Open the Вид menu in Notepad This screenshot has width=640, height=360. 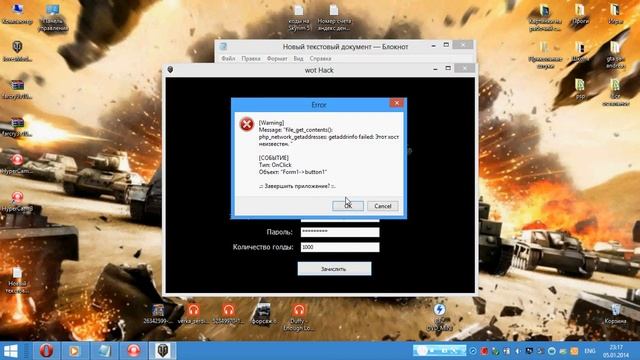pyautogui.click(x=298, y=58)
